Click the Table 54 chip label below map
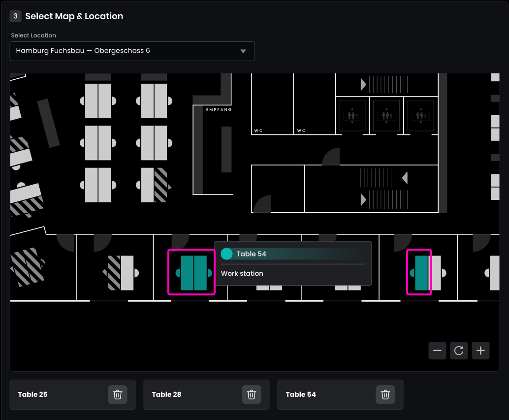The height and width of the screenshot is (420, 509). point(301,394)
